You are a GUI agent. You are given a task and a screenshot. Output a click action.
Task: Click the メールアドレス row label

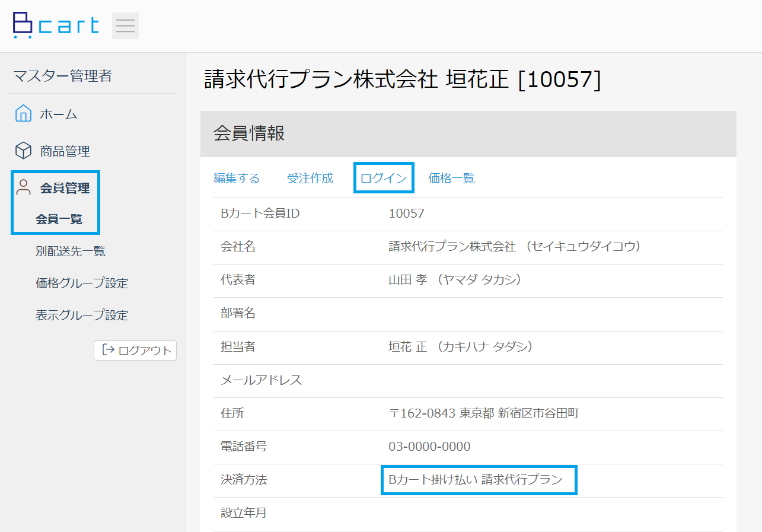[x=262, y=380]
